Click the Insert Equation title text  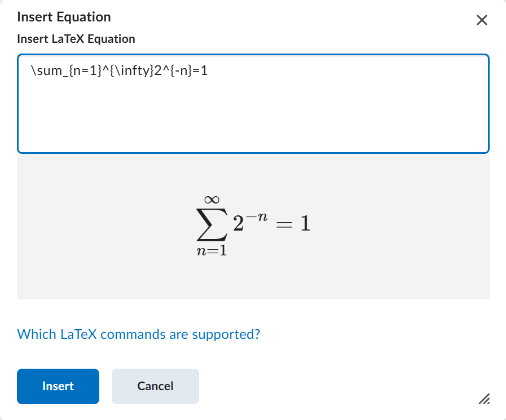point(64,17)
